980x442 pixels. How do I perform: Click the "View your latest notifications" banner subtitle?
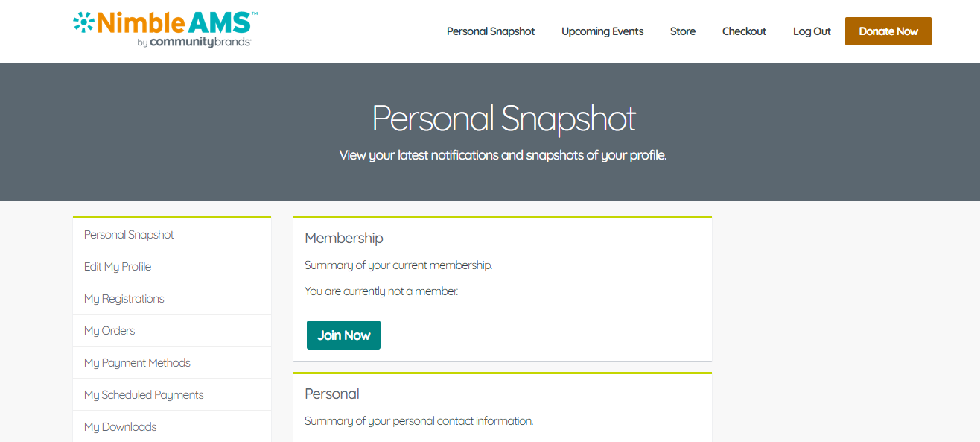[503, 156]
